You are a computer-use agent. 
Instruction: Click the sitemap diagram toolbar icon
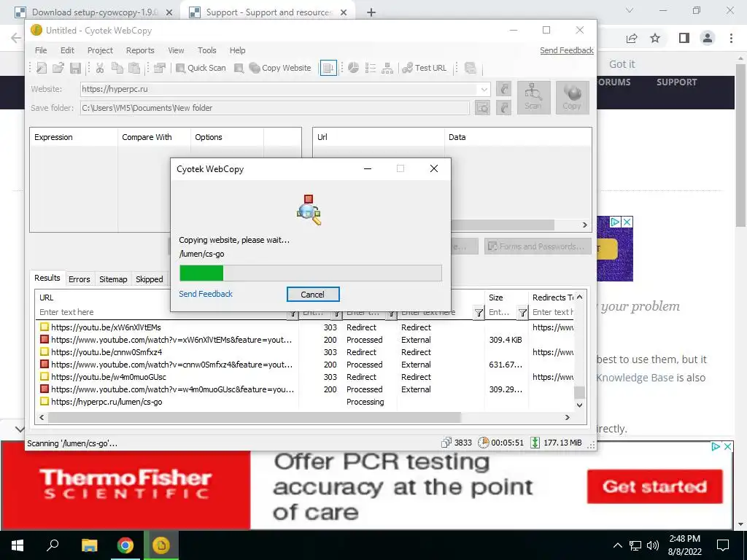(x=387, y=68)
